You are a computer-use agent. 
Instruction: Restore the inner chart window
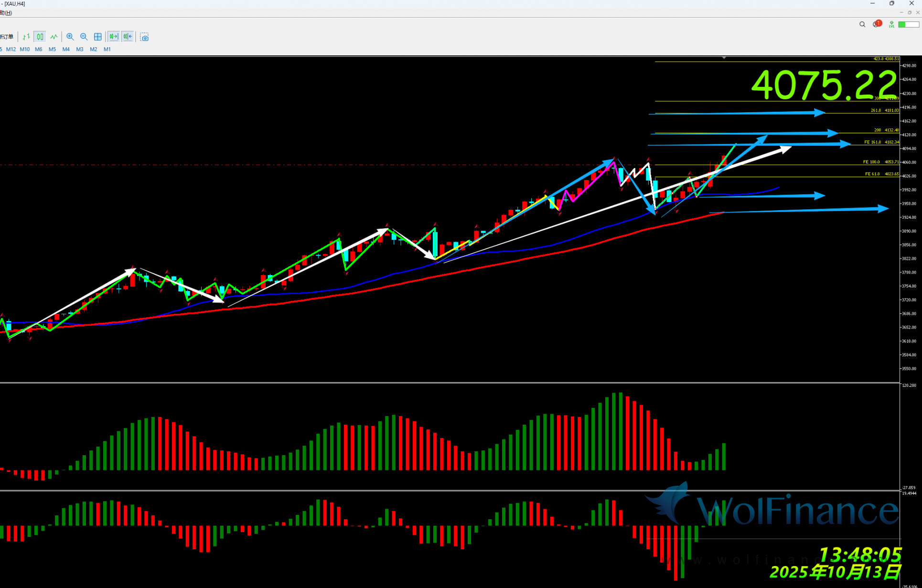click(910, 13)
